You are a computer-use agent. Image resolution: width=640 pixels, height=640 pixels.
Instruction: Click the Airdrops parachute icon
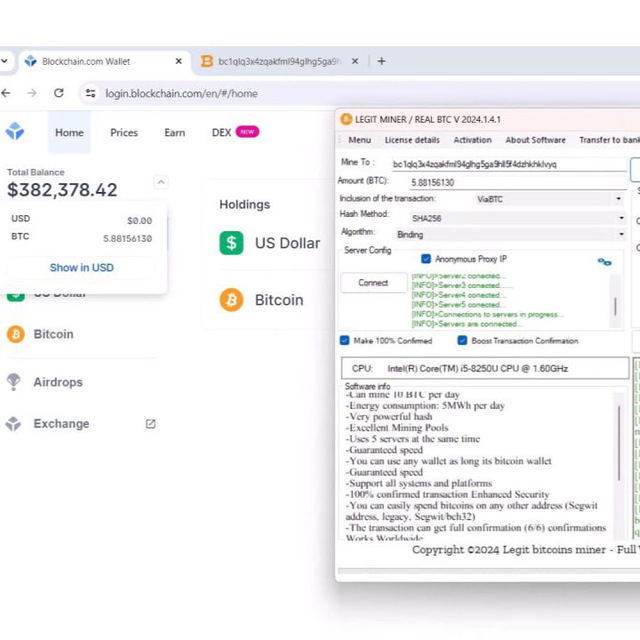(x=13, y=382)
